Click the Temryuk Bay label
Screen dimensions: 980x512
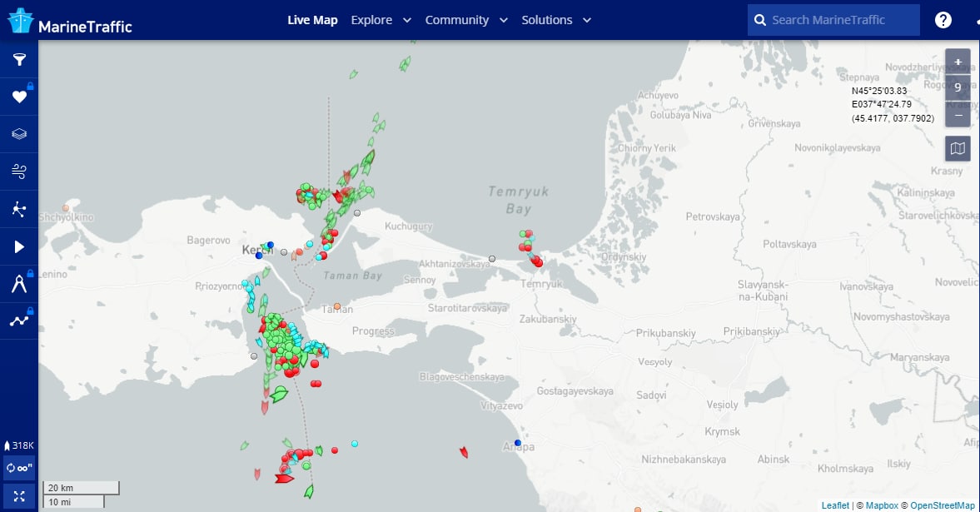pos(518,200)
